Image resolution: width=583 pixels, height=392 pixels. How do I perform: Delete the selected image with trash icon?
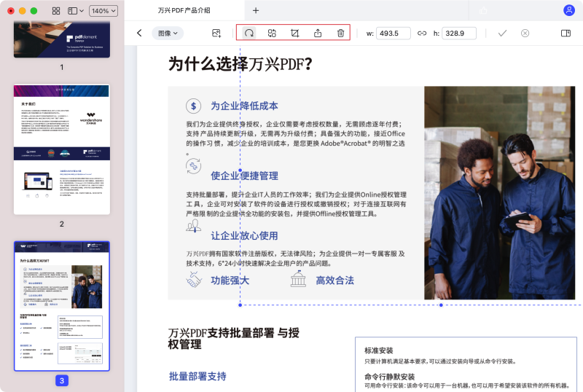tap(340, 34)
